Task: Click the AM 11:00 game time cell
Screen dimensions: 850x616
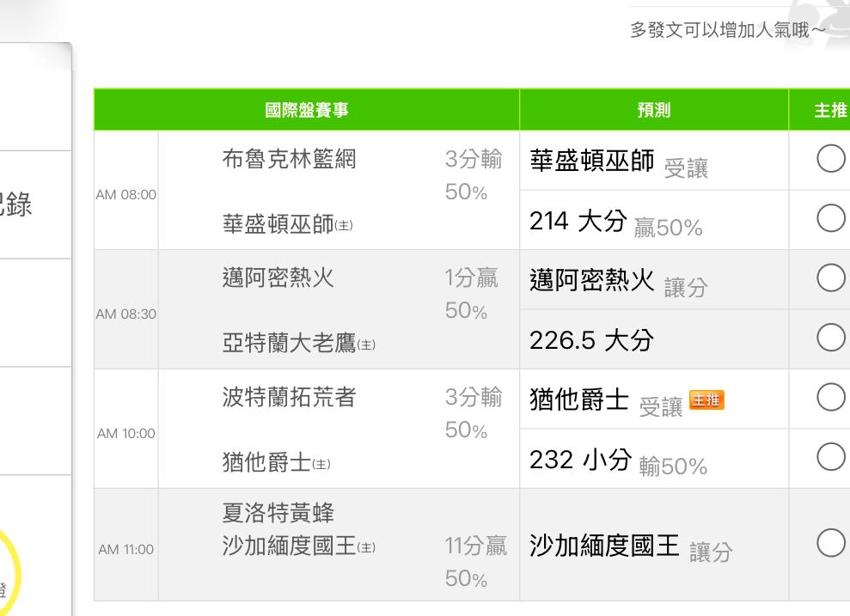Action: [125, 550]
